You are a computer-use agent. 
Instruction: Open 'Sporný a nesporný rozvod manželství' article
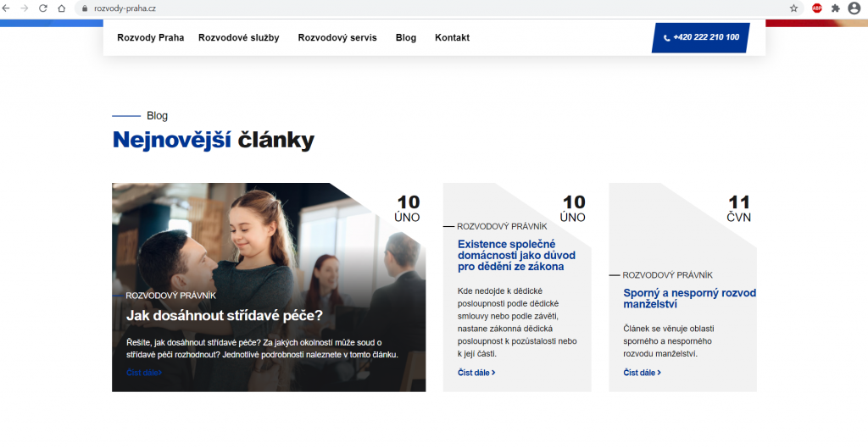(x=689, y=298)
